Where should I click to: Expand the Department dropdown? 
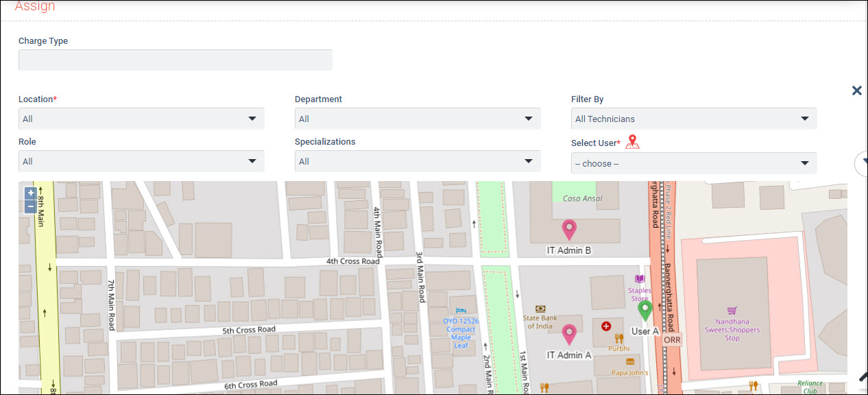click(418, 119)
